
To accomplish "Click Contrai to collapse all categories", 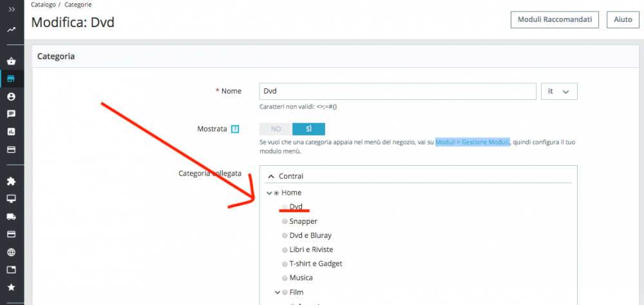I will point(286,176).
